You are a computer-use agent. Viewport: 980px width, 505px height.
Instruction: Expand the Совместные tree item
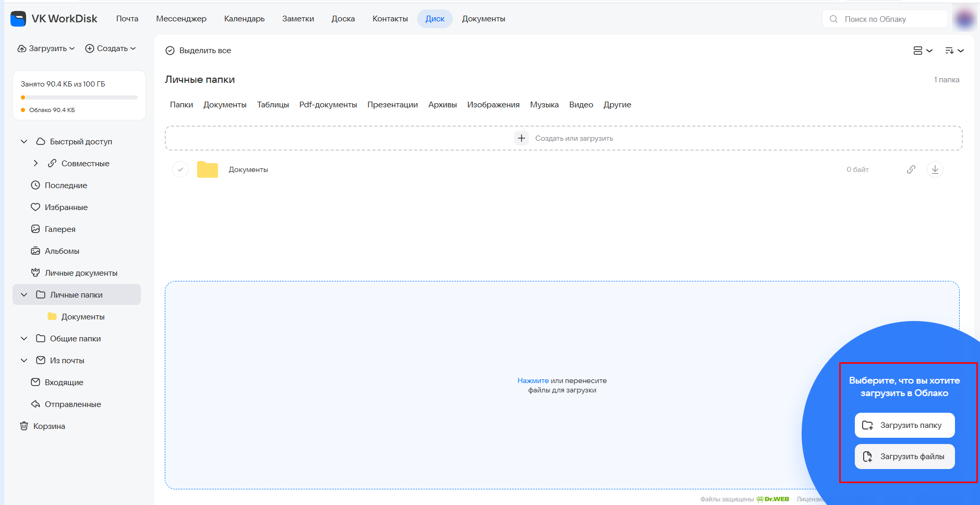35,163
